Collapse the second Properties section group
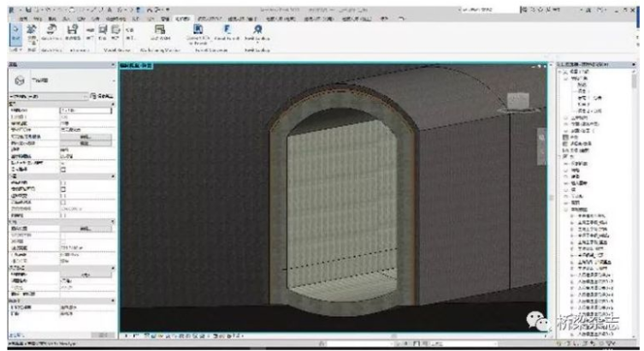644x351 pixels. point(113,175)
